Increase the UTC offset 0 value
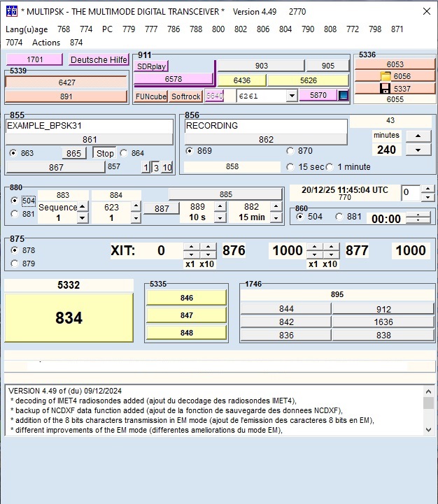The width and height of the screenshot is (438, 504). [x=428, y=189]
